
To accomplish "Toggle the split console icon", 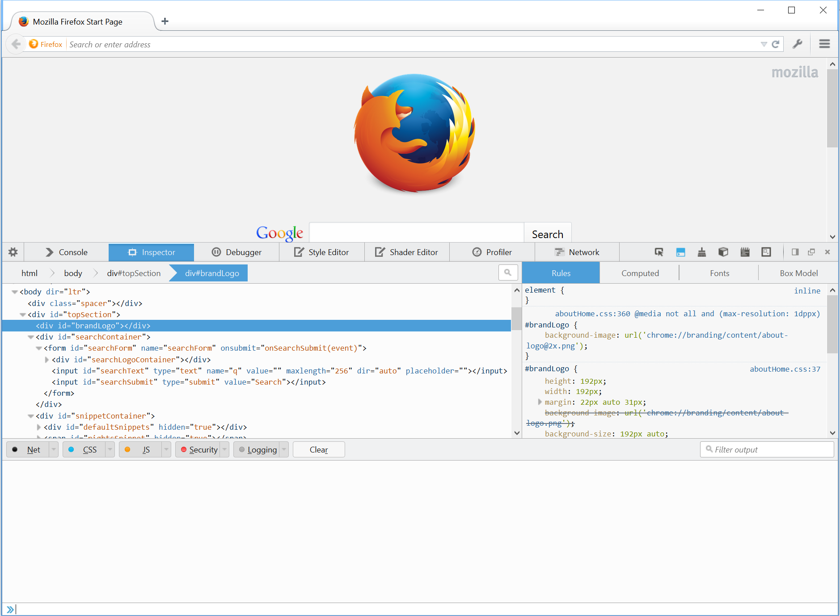I will click(x=680, y=252).
